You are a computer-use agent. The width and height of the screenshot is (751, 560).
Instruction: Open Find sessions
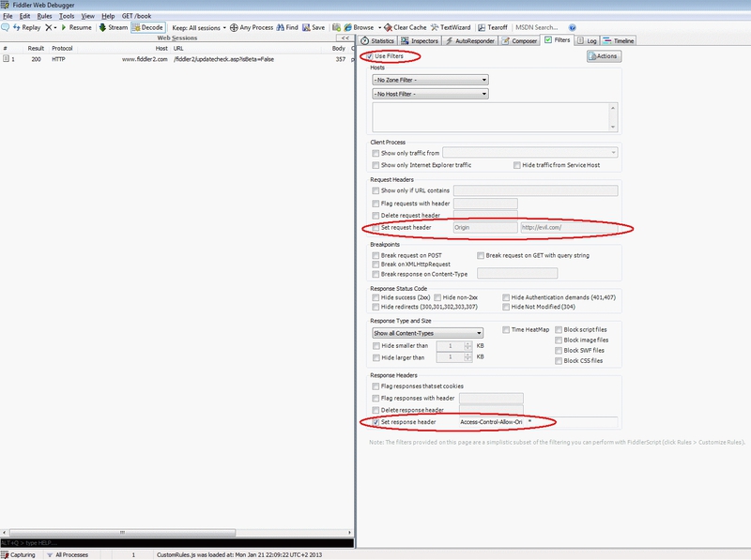tap(287, 28)
